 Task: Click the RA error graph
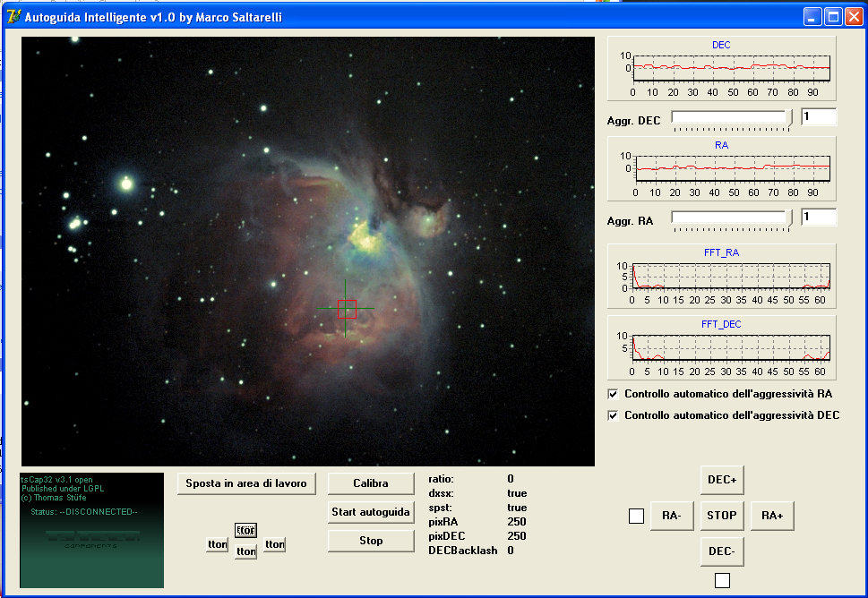(x=721, y=168)
